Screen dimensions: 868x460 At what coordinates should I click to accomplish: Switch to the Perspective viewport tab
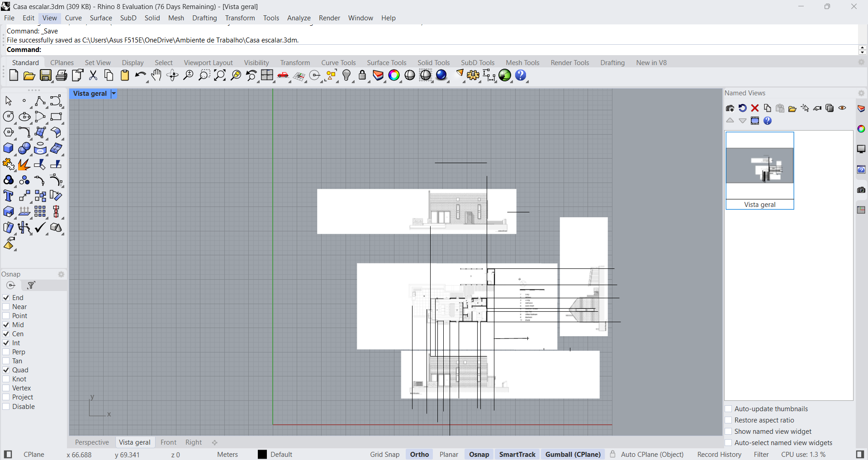click(92, 442)
